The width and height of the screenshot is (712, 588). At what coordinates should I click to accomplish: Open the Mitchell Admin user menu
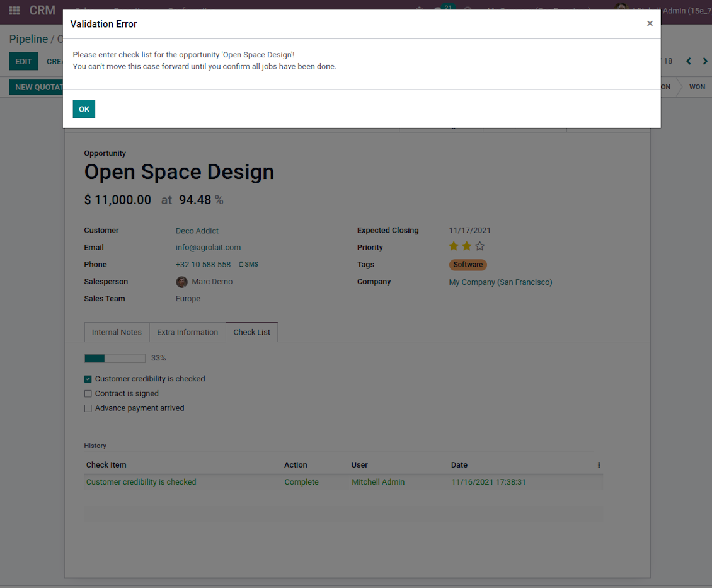pos(663,10)
